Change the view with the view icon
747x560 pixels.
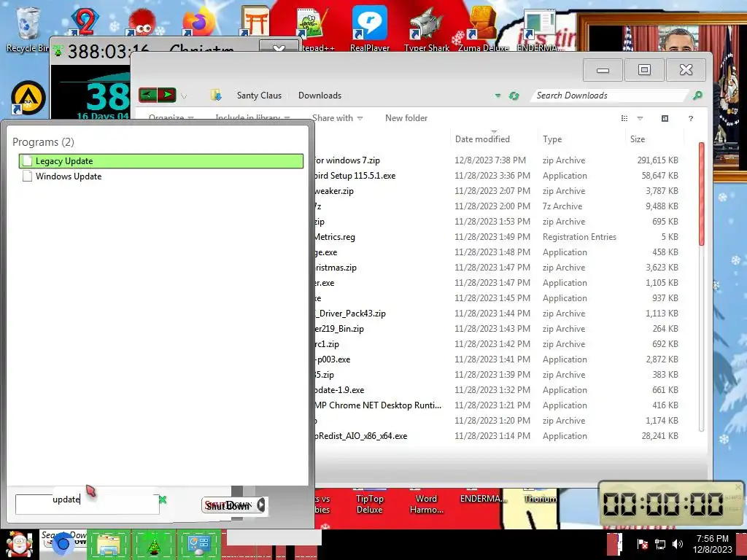tap(624, 118)
